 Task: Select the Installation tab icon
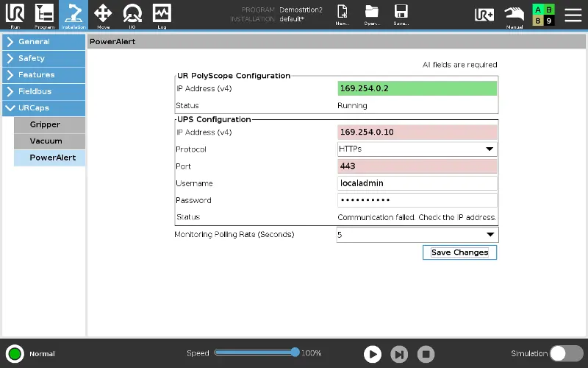pos(73,15)
